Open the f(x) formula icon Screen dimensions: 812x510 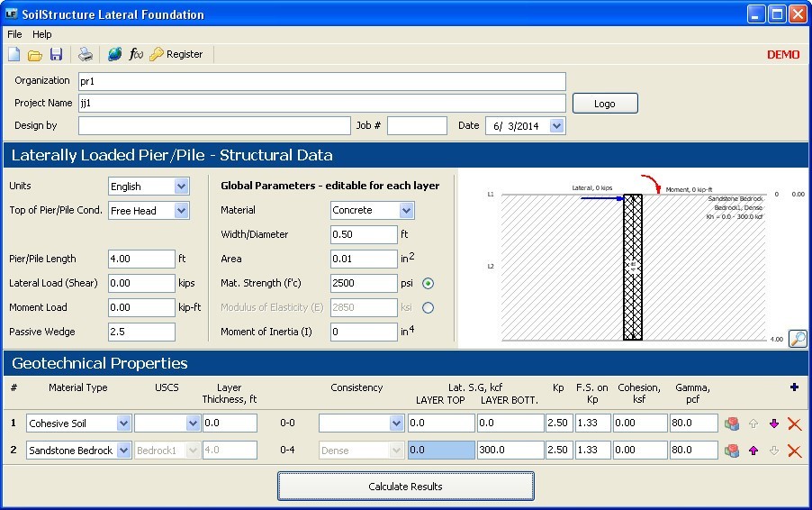(136, 54)
